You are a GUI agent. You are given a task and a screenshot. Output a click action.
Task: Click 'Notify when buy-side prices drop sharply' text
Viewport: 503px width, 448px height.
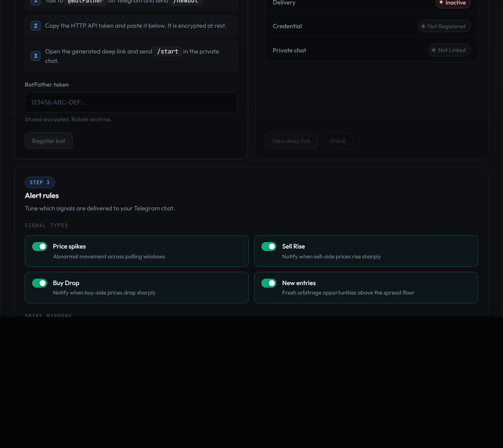pyautogui.click(x=104, y=293)
